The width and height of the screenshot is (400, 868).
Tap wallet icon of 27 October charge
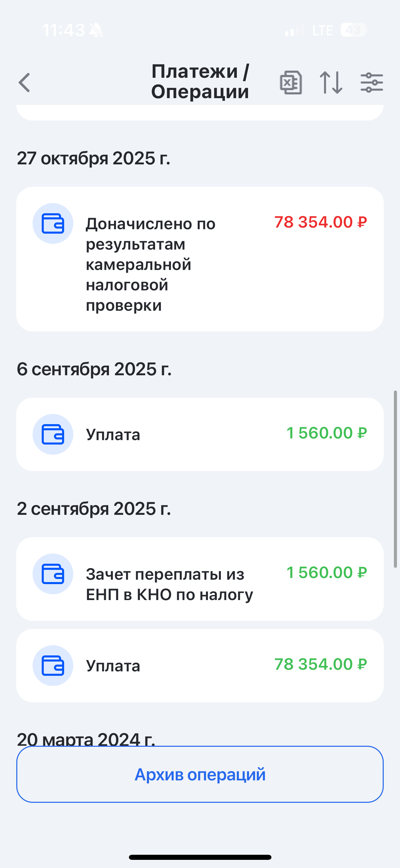[x=53, y=223]
